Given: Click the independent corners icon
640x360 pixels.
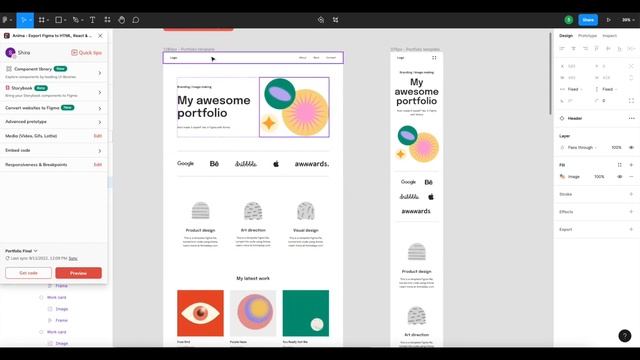Looking at the screenshot, I should [x=631, y=100].
